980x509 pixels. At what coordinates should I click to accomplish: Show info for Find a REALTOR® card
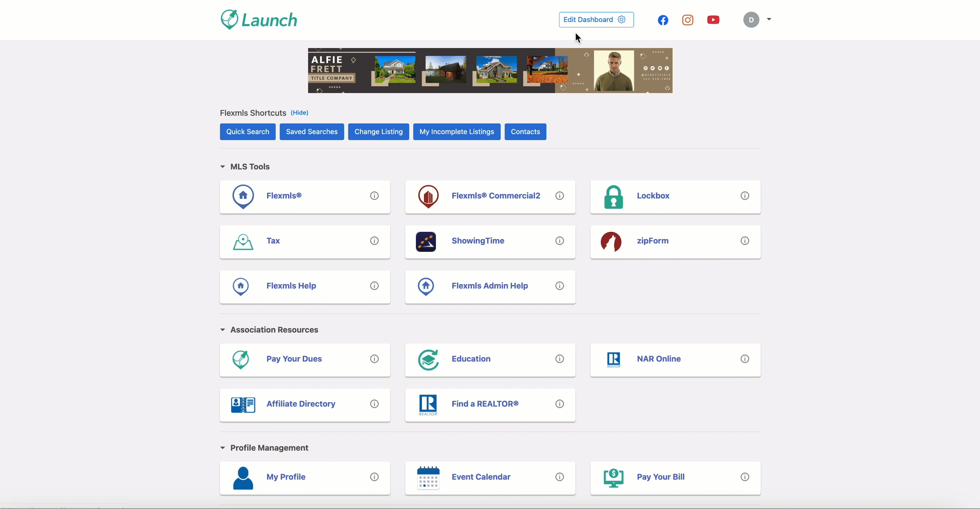click(560, 404)
